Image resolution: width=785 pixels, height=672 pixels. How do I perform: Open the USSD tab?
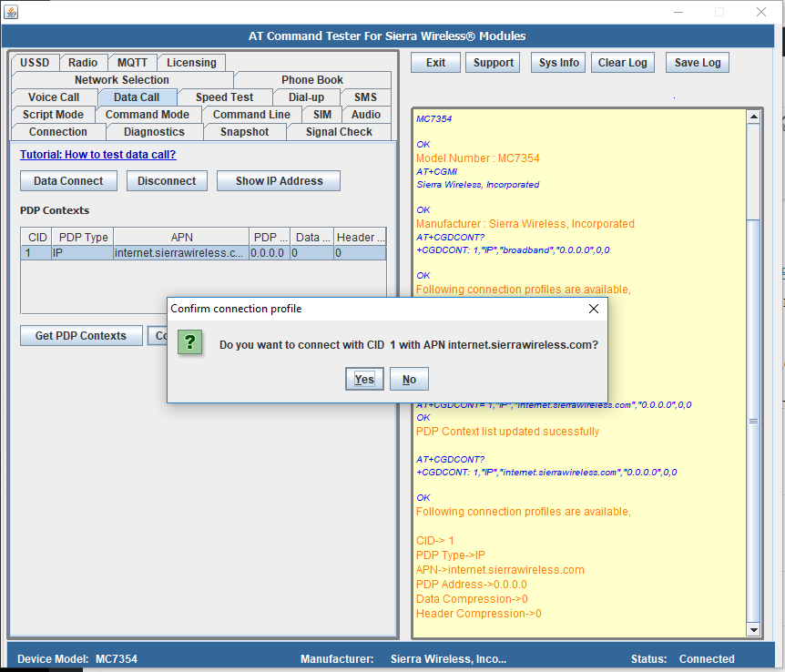(x=35, y=63)
